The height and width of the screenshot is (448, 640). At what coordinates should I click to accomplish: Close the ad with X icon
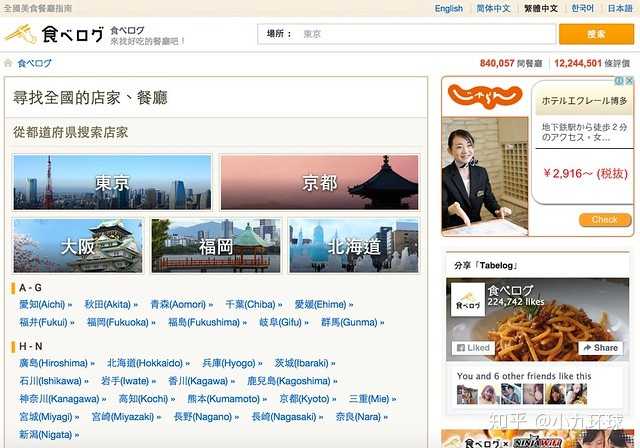coord(629,81)
